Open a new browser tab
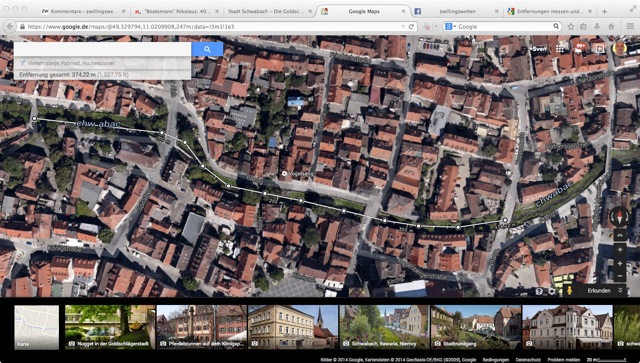 604,11
